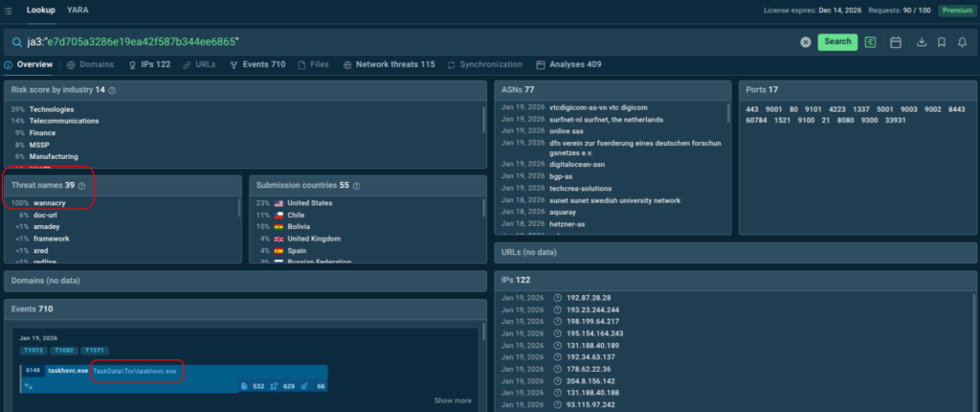Expand event with swap arrows icon
The image size is (980, 412).
tap(29, 386)
